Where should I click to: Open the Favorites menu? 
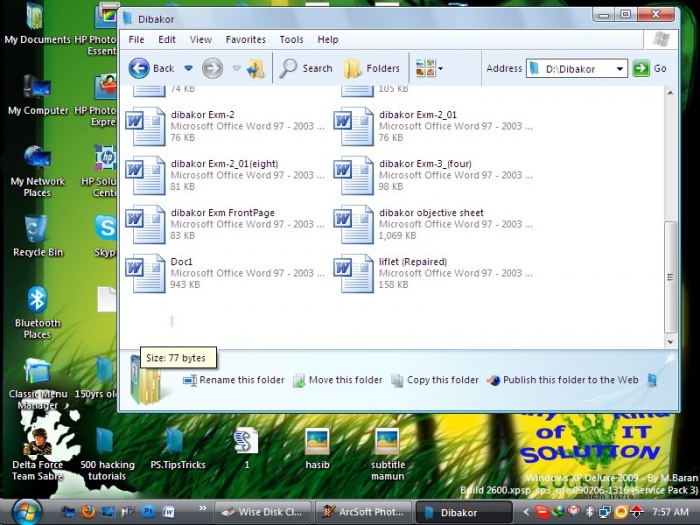(245, 40)
